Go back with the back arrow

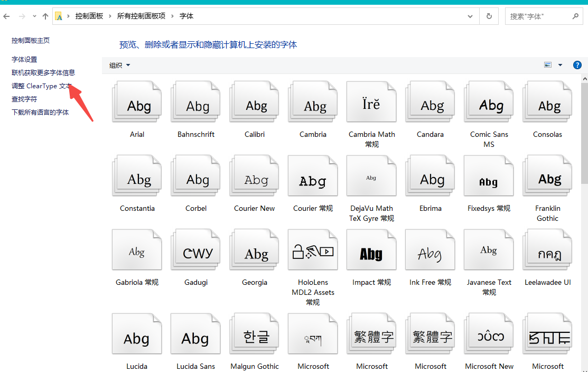pos(6,16)
